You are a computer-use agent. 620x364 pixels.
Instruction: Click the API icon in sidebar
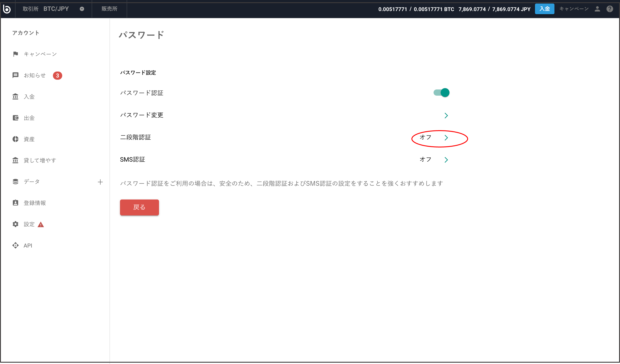click(x=15, y=246)
